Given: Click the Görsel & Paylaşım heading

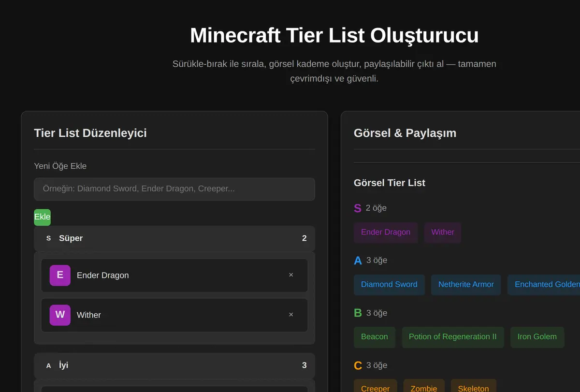Looking at the screenshot, I should pyautogui.click(x=405, y=133).
